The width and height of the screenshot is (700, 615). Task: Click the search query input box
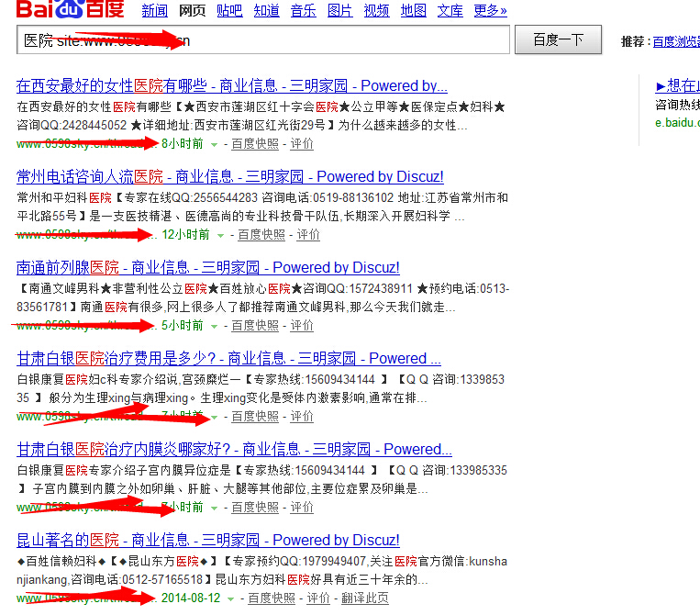[262, 40]
